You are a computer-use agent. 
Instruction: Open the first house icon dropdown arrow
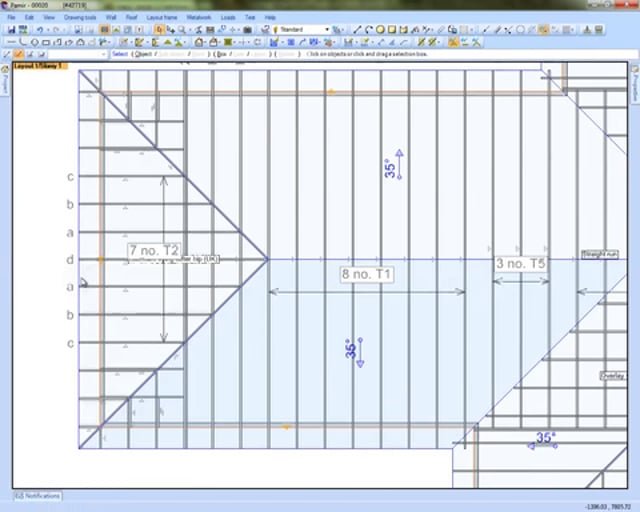pos(206,42)
